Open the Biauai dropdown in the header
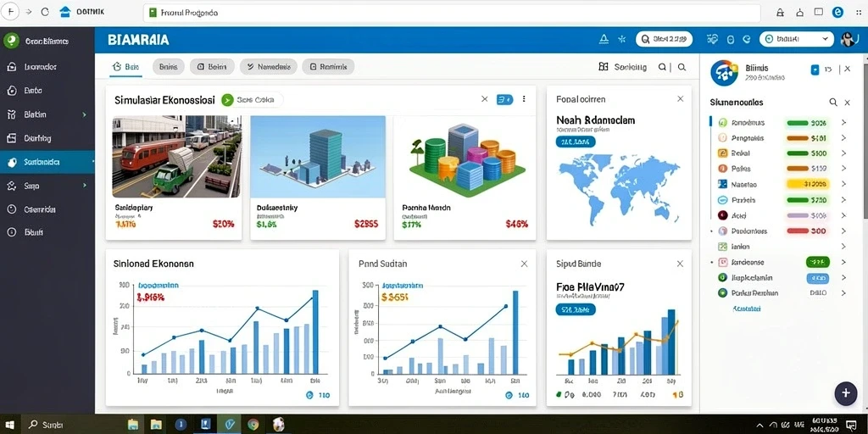The height and width of the screenshot is (434, 868). [x=796, y=39]
